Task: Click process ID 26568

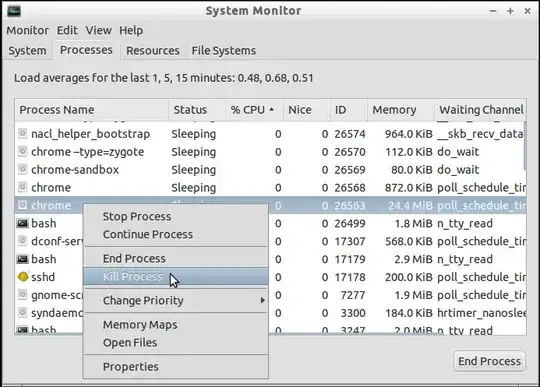Action: point(350,188)
